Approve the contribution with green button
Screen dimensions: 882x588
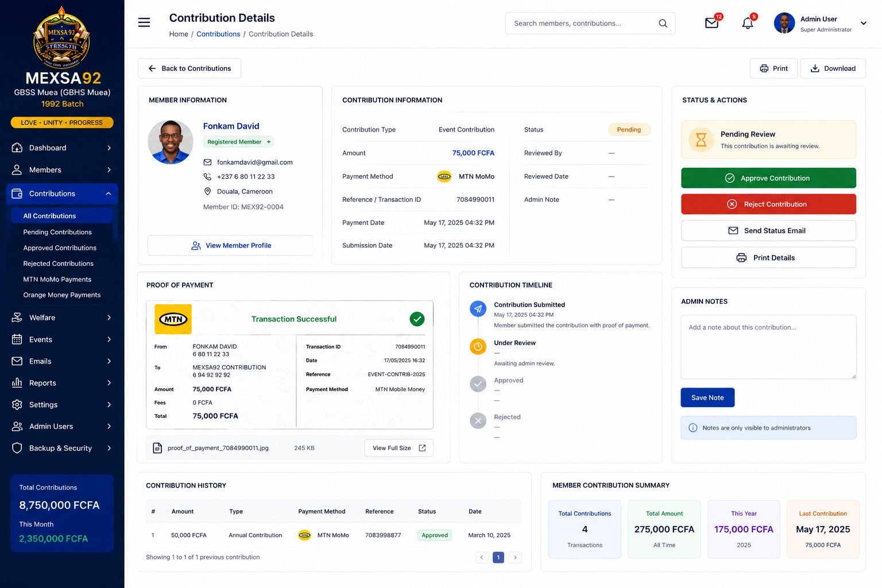tap(768, 178)
